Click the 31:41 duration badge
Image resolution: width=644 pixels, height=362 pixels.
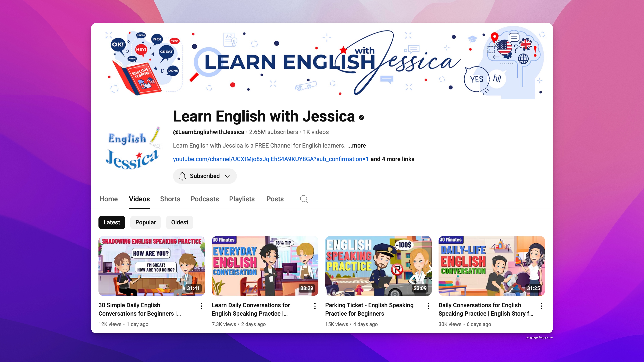pyautogui.click(x=193, y=288)
